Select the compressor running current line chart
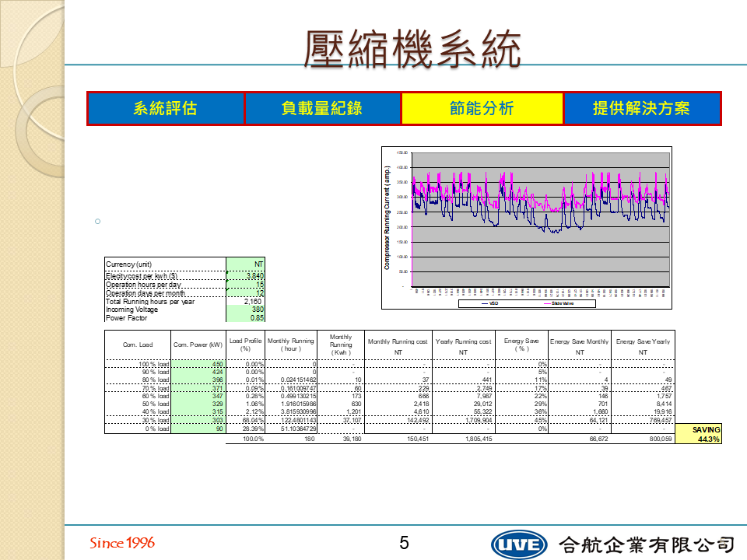The height and width of the screenshot is (560, 747). (x=527, y=228)
